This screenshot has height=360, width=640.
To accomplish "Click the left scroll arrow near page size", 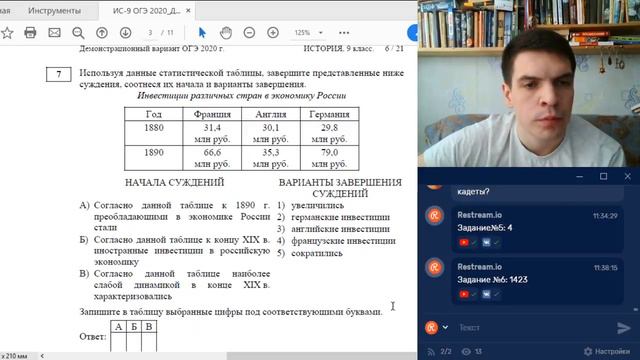I will pos(42,356).
